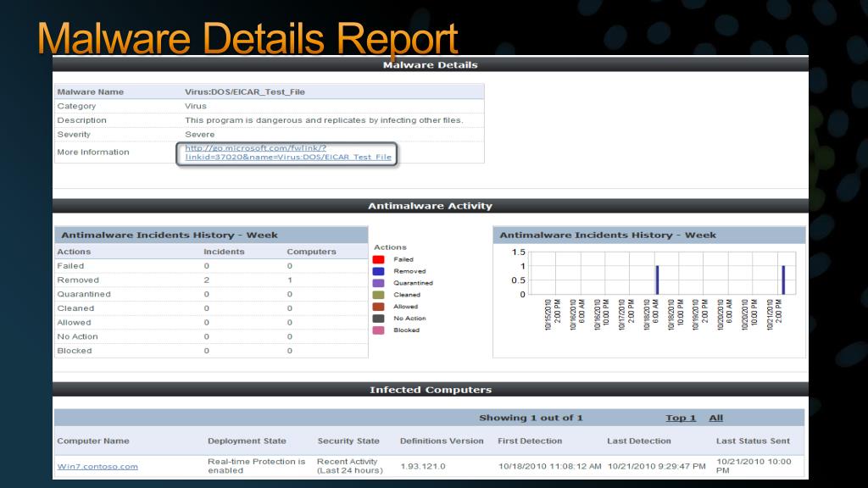Click the Computers column header
The image size is (868, 488).
(311, 251)
